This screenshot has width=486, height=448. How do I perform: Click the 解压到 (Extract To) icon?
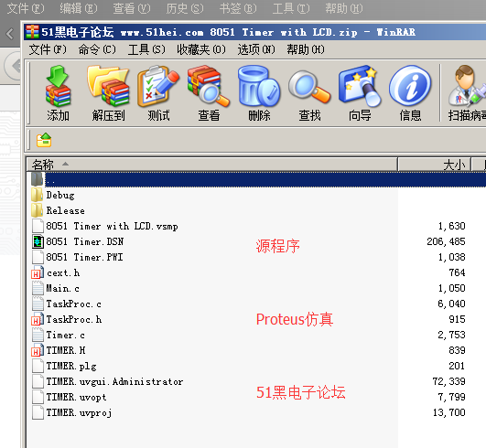108,93
